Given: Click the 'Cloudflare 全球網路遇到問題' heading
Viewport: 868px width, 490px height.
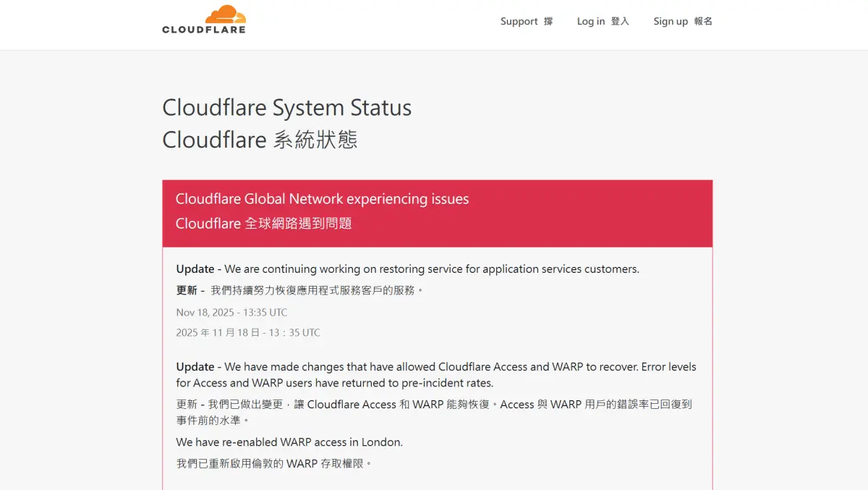Looking at the screenshot, I should coord(264,223).
